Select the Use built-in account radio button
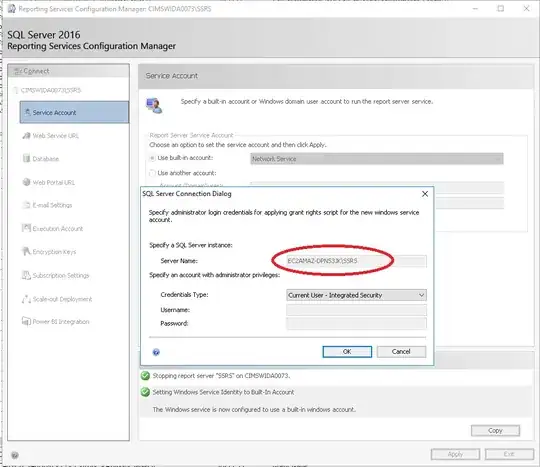540x467 pixels. point(152,158)
